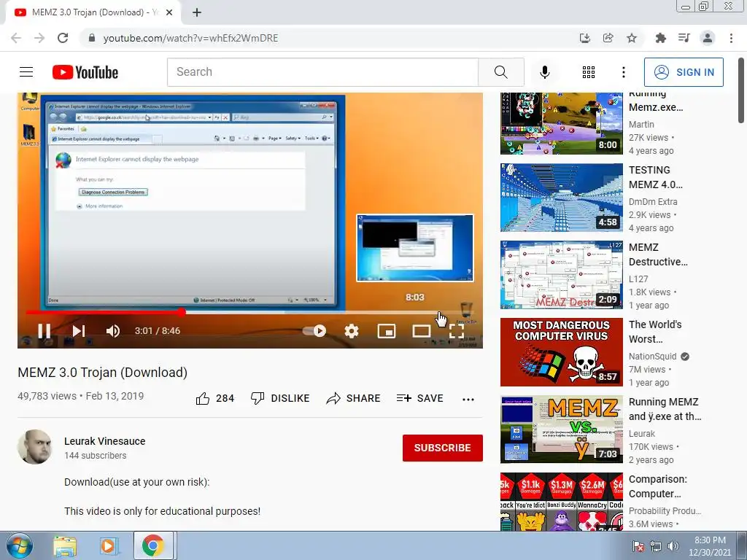Open the YouTube hamburger guide menu
Screen dimensions: 747x560
click(x=26, y=72)
